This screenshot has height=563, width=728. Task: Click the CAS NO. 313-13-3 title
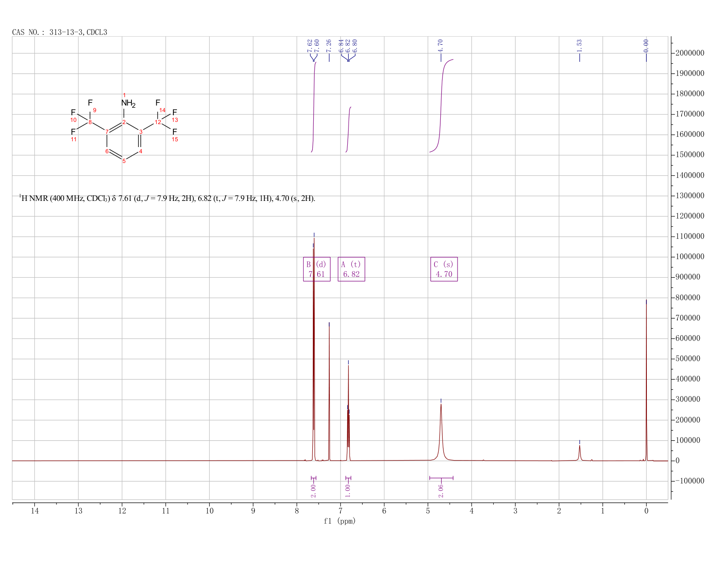click(x=60, y=32)
